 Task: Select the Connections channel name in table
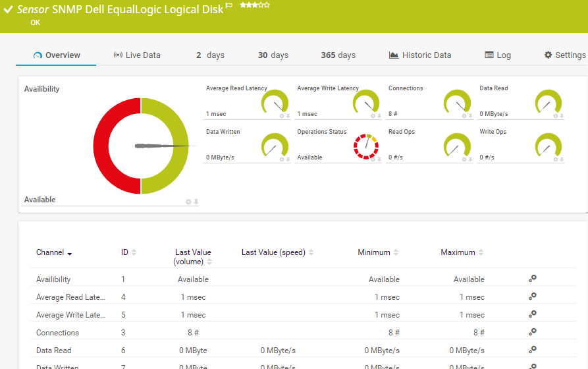[57, 333]
